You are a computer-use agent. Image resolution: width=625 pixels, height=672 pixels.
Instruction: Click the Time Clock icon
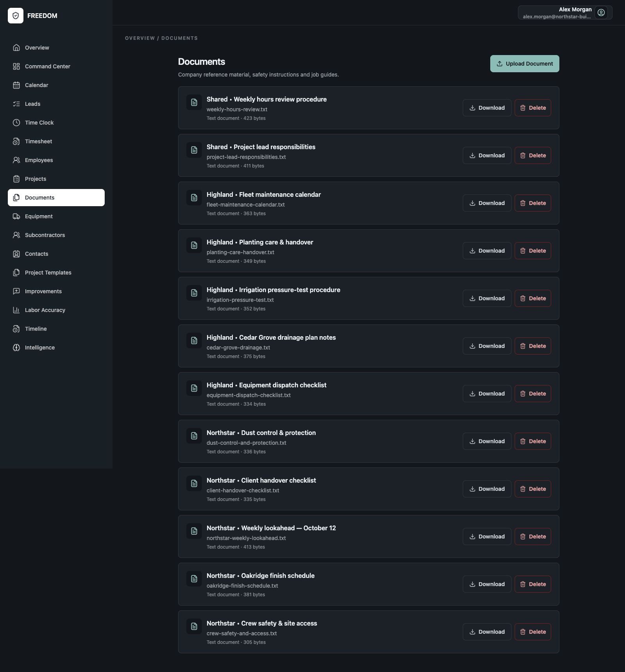16,123
